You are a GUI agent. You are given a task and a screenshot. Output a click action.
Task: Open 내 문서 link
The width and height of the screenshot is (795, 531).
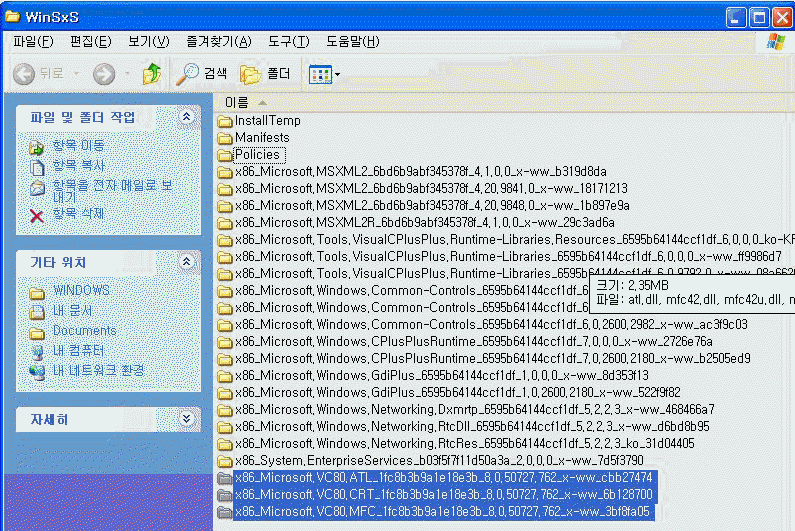point(73,310)
